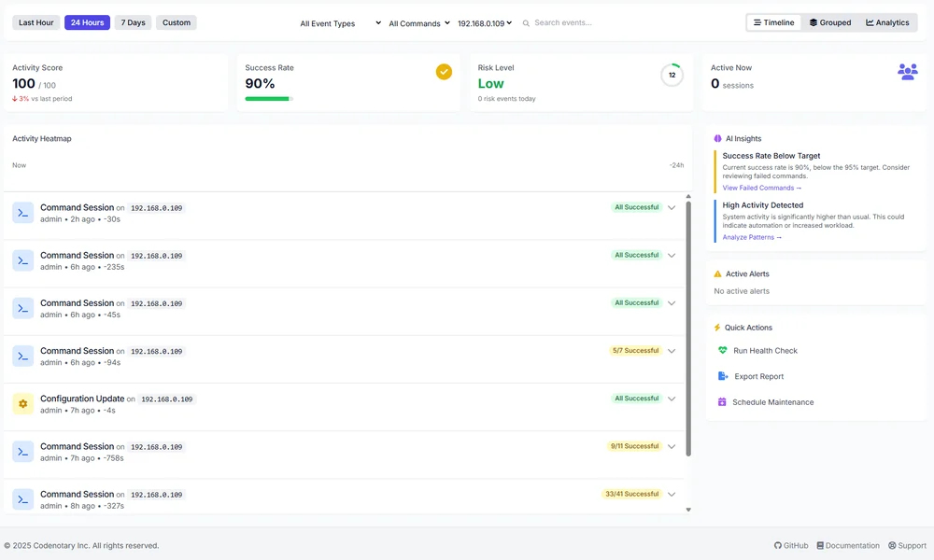Click the Run Health Check heartbeat icon

tap(722, 351)
